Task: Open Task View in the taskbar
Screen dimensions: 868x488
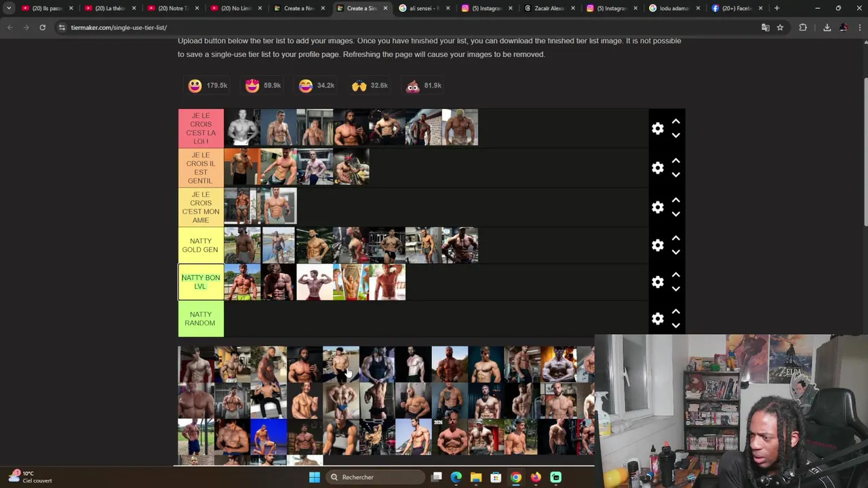Action: click(x=437, y=477)
